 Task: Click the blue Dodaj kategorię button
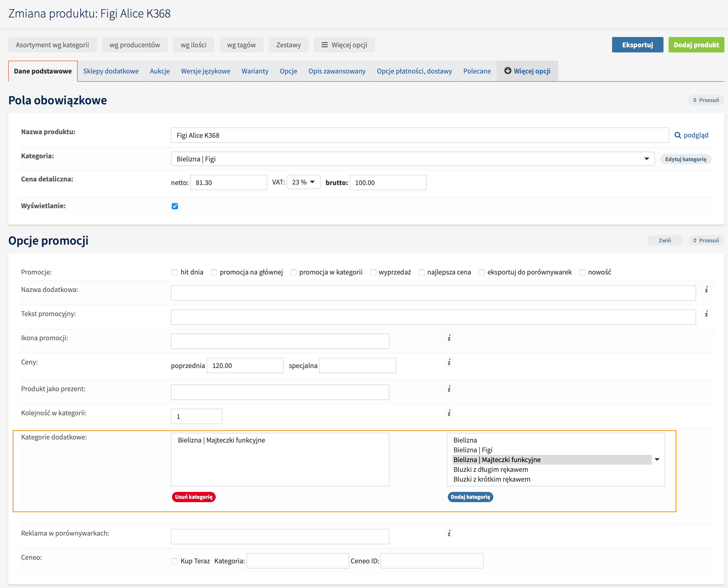point(470,497)
